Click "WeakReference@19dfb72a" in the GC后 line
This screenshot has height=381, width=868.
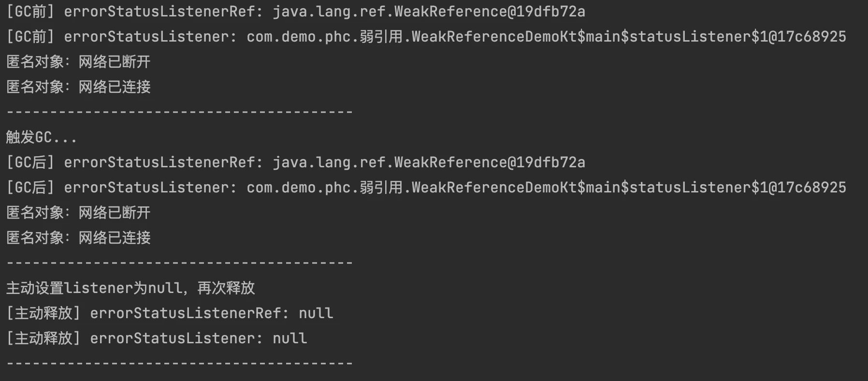pyautogui.click(x=489, y=162)
